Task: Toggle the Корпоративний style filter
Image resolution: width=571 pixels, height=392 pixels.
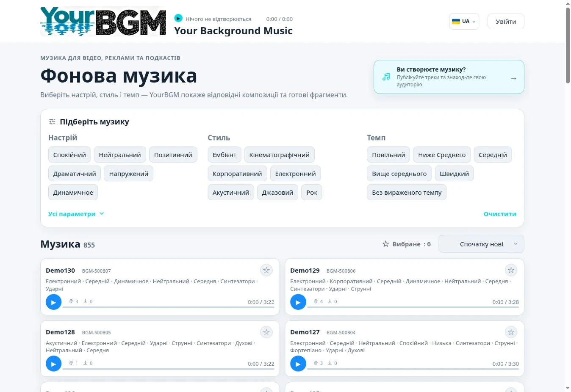Action: click(237, 174)
